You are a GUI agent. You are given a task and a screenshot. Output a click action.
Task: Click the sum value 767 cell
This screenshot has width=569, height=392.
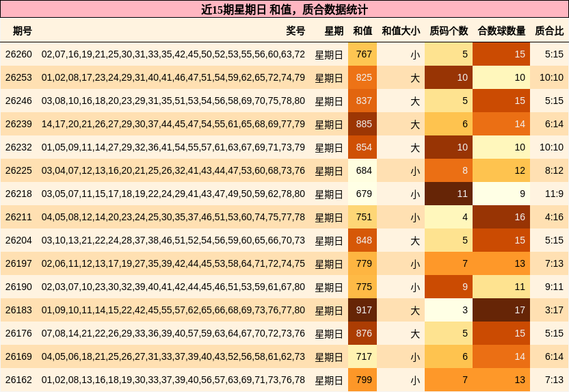click(362, 54)
